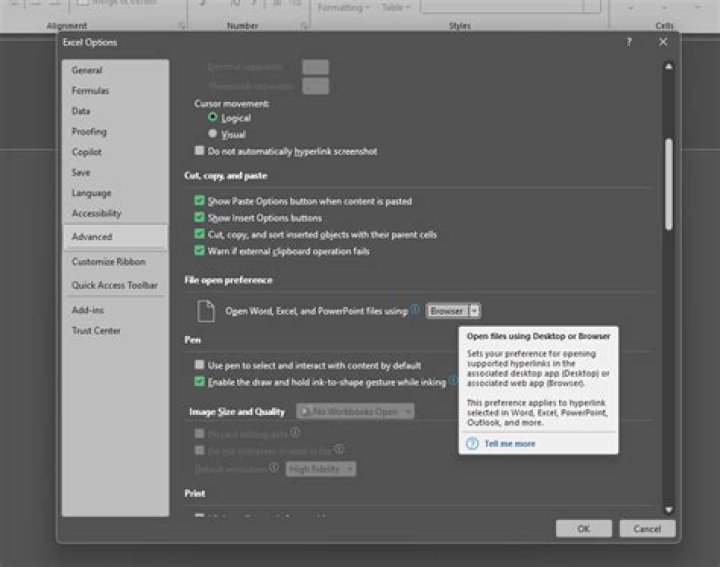Click the Cut, copy, and paste section heading
Image resolution: width=720 pixels, height=567 pixels.
pyautogui.click(x=225, y=175)
